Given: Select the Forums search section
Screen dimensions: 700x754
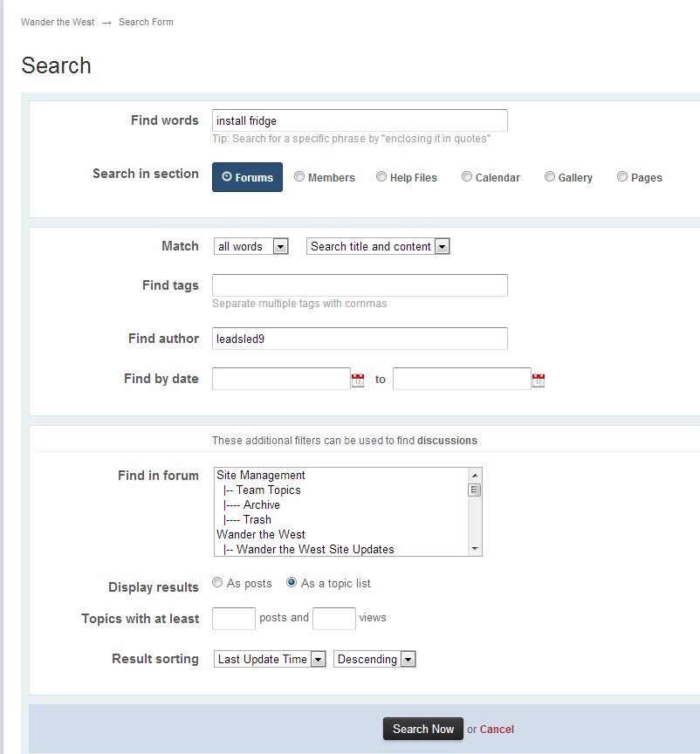Looking at the screenshot, I should point(247,177).
